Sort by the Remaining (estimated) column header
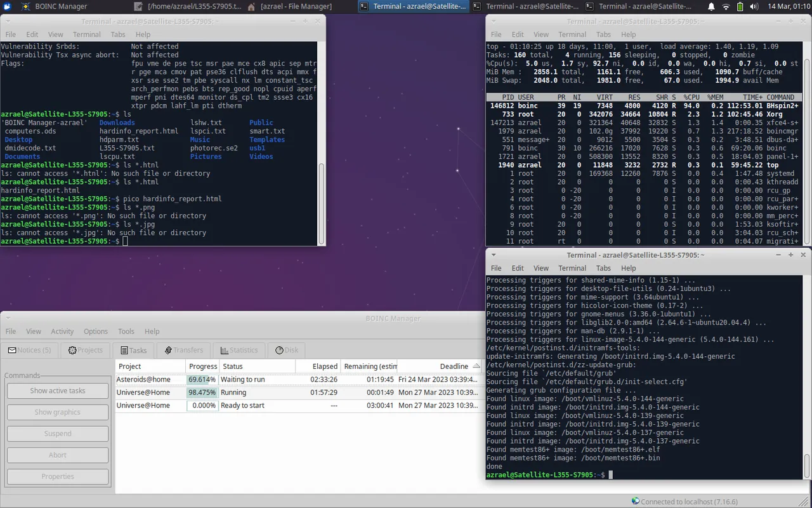Screen dimensions: 812x508 (369, 366)
